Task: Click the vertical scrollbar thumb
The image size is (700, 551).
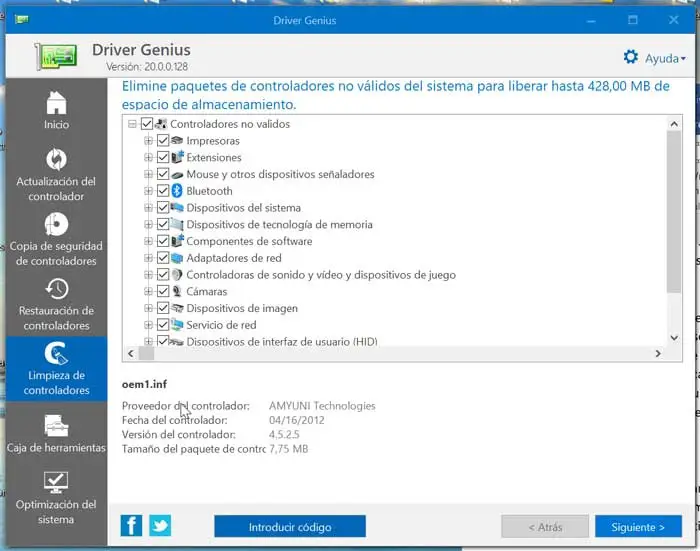Action: 674,212
